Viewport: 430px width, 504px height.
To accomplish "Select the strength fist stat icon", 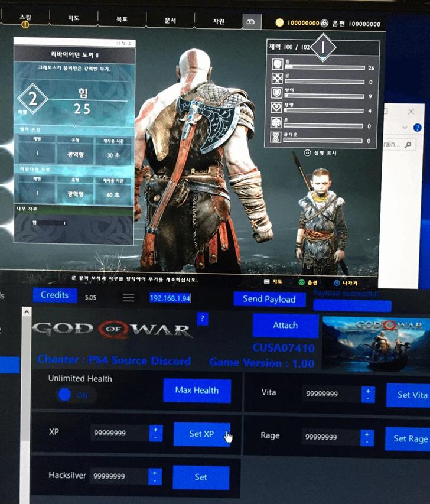I will tap(277, 64).
